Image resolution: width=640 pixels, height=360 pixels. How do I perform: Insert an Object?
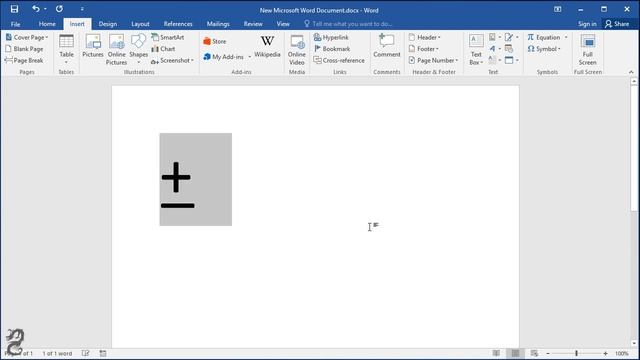click(511, 60)
